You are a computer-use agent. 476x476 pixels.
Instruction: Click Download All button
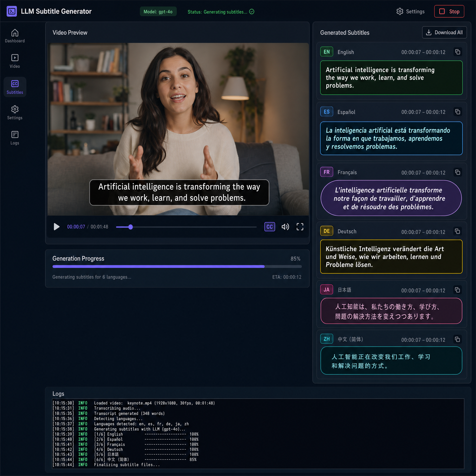pyautogui.click(x=444, y=33)
